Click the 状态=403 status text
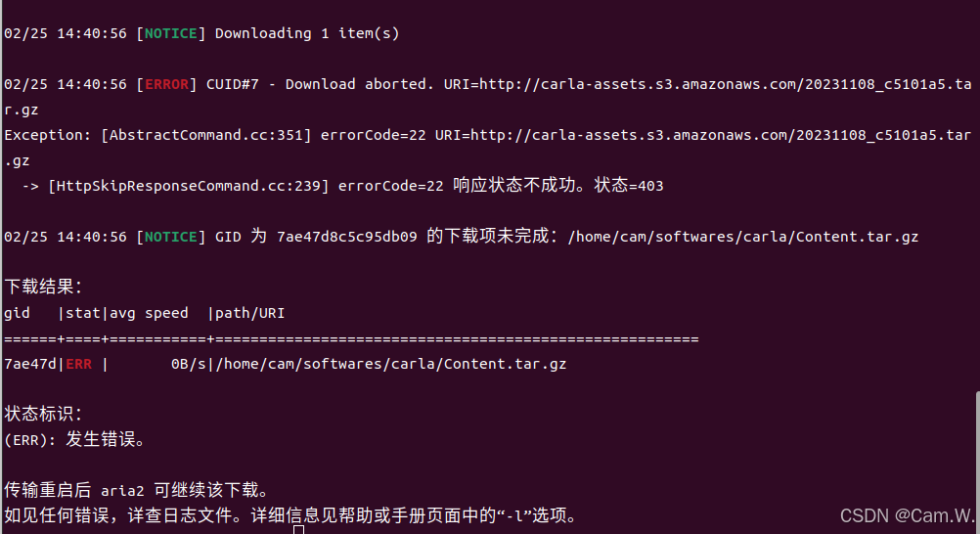The image size is (980, 534). tap(629, 186)
